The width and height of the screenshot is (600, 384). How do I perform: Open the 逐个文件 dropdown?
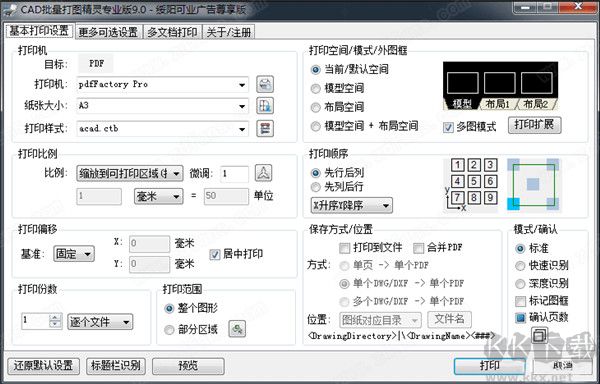click(100, 322)
